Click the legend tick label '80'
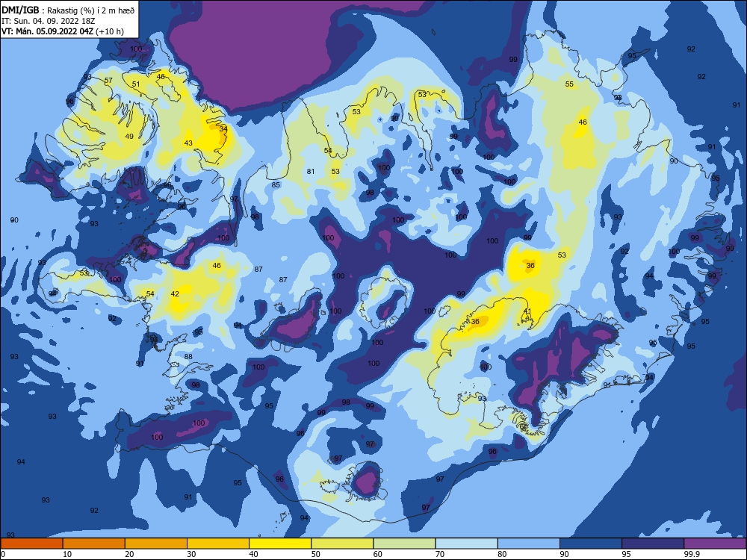 (502, 554)
